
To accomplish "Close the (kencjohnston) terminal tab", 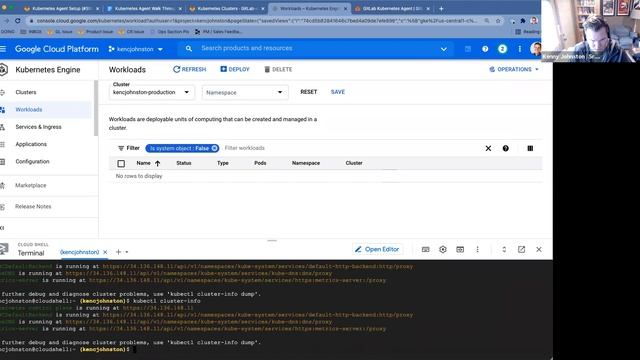I will (x=105, y=252).
